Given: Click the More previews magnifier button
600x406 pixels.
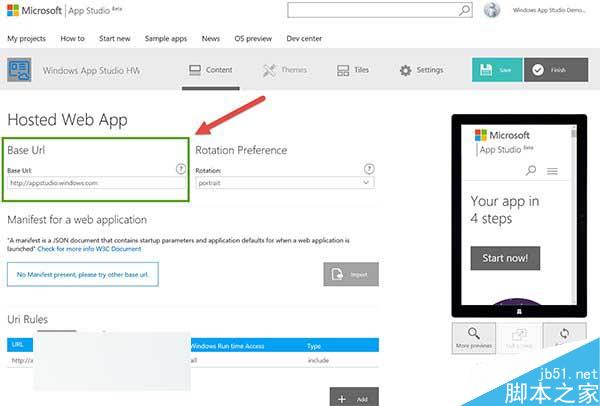Looking at the screenshot, I should click(x=474, y=338).
